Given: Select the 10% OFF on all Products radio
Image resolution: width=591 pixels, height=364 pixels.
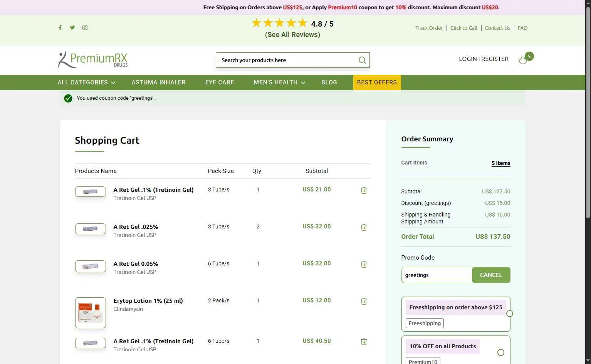Looking at the screenshot, I should click(501, 352).
